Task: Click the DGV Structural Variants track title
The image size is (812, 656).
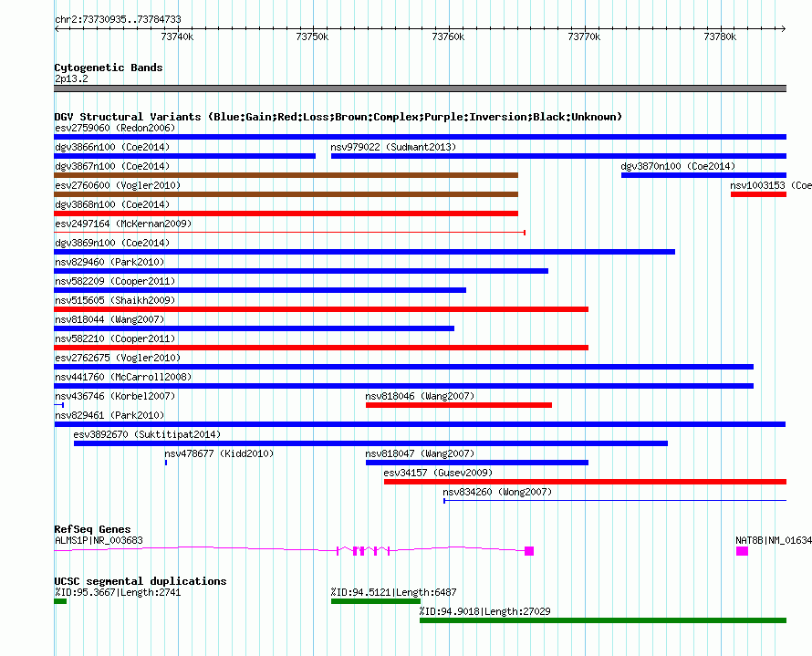Action: click(338, 117)
